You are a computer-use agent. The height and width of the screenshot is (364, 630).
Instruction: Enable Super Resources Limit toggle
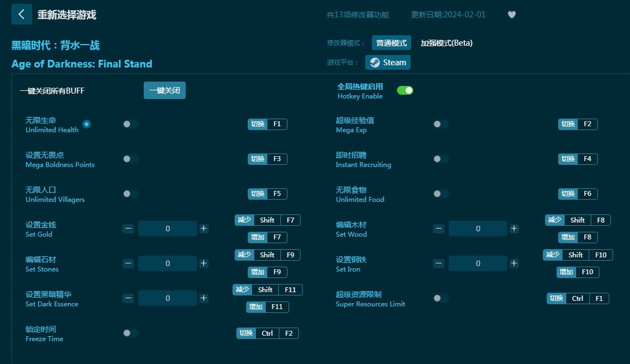click(x=441, y=298)
